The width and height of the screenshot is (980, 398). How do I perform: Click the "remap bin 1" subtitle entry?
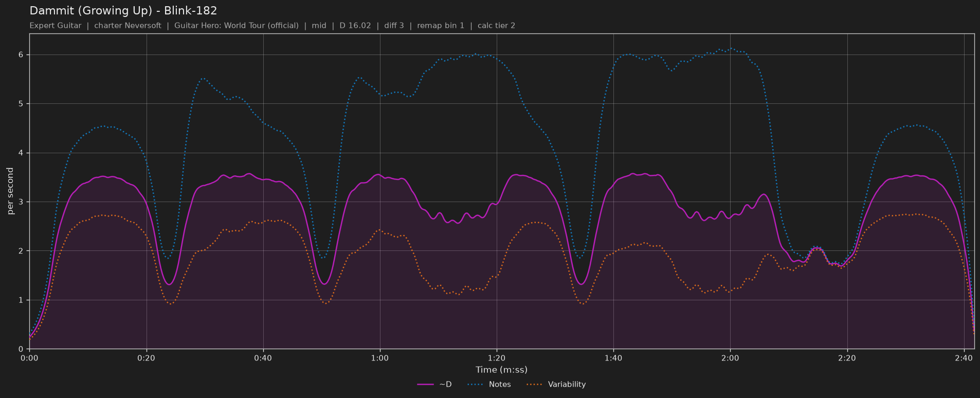441,26
